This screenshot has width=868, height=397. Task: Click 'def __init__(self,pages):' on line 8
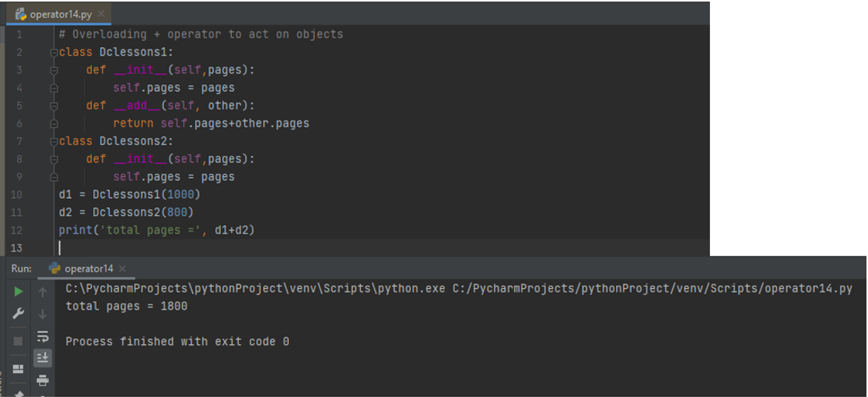point(170,159)
